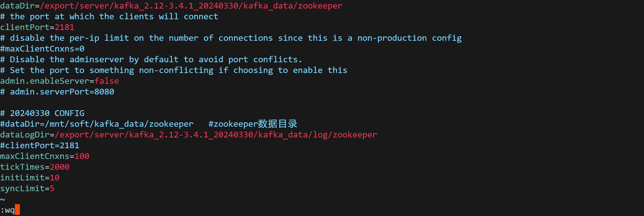Select the admin.enableServer=false line
Viewport: 644px width, 216px height.
[60, 81]
